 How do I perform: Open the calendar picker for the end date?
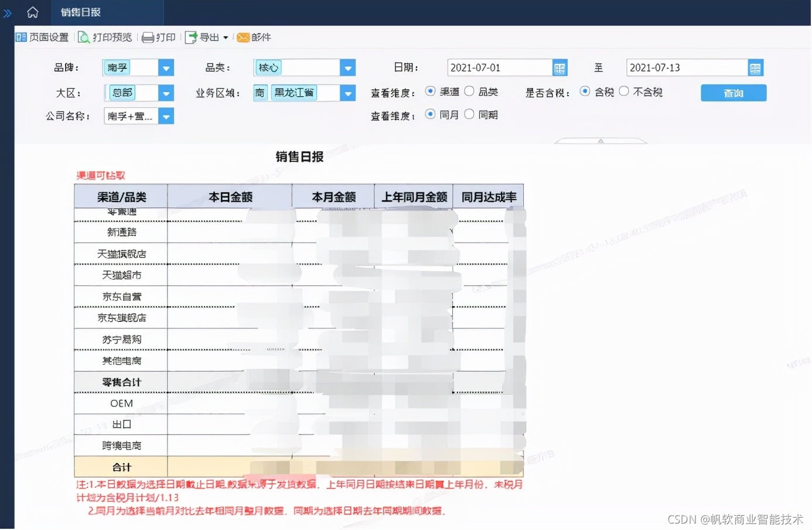tap(755, 67)
